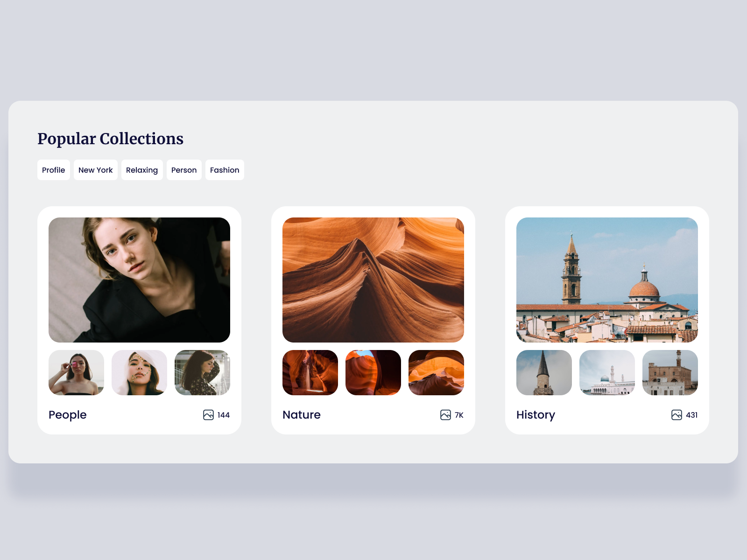
Task: Click the 7K photo count
Action: [459, 415]
